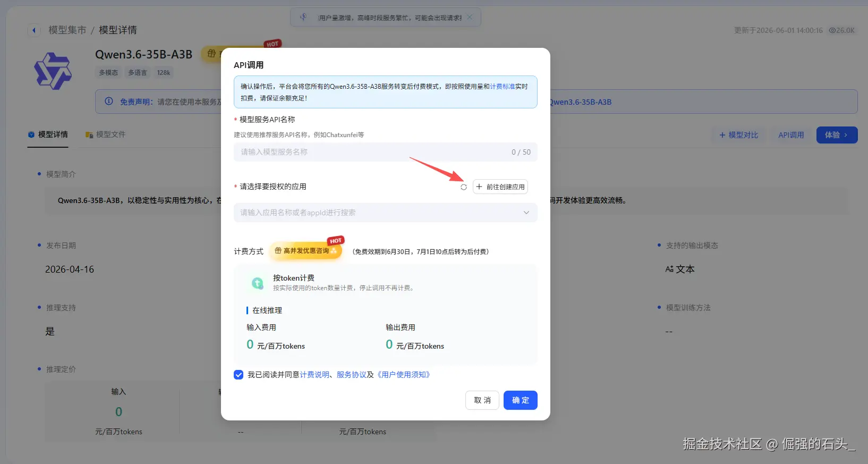
Task: Cancel the dialog with 取消
Action: tap(482, 400)
